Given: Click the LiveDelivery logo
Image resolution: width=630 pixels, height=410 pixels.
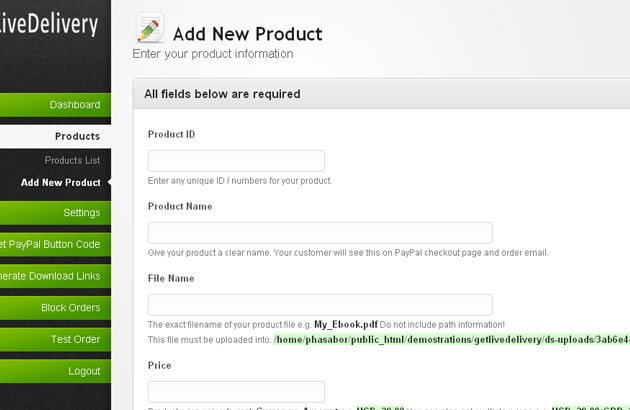Looking at the screenshot, I should [x=50, y=24].
